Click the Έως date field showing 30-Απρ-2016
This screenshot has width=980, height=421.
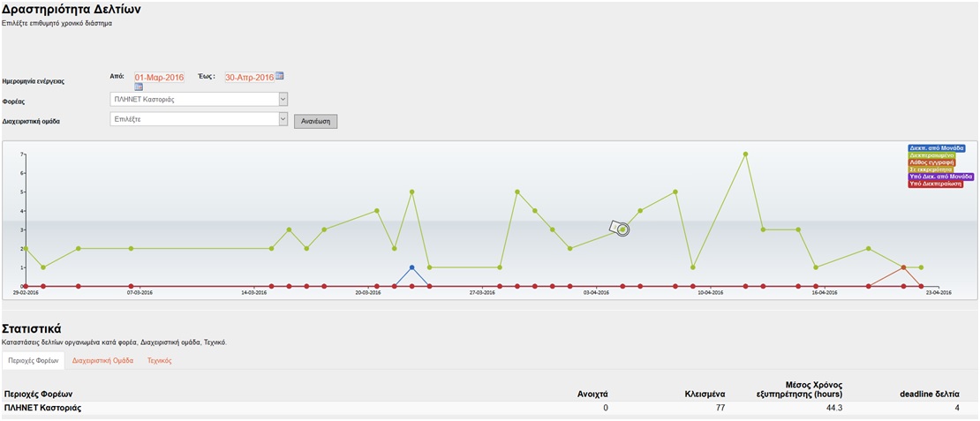[x=249, y=78]
